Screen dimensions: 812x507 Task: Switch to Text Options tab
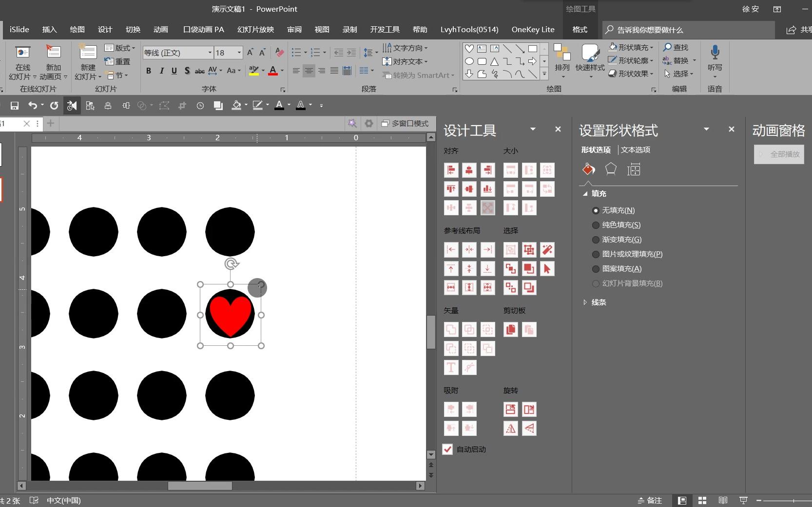click(x=636, y=150)
